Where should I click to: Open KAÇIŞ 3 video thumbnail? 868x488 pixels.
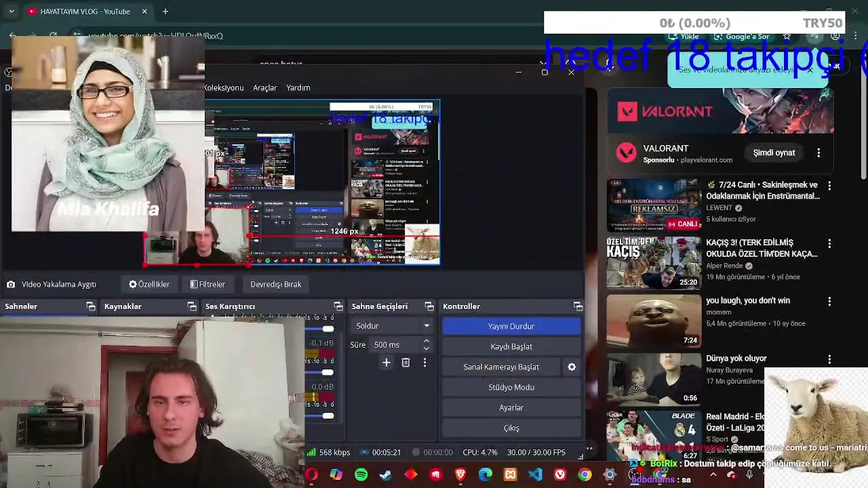pyautogui.click(x=654, y=262)
